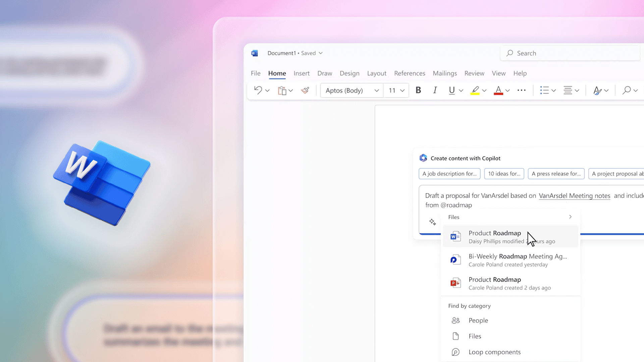Click the VanArsdel Meeting notes link
Image resolution: width=644 pixels, height=362 pixels.
pos(574,196)
